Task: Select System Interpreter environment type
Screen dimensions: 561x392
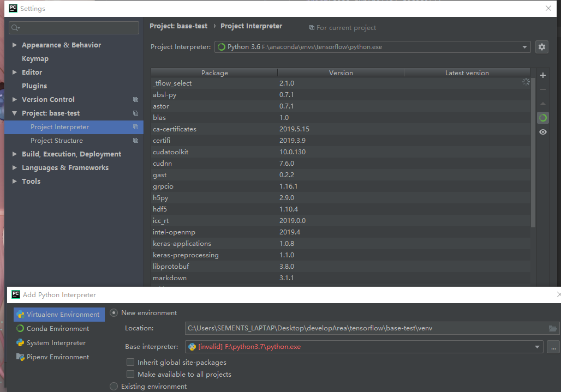Action: click(x=51, y=342)
